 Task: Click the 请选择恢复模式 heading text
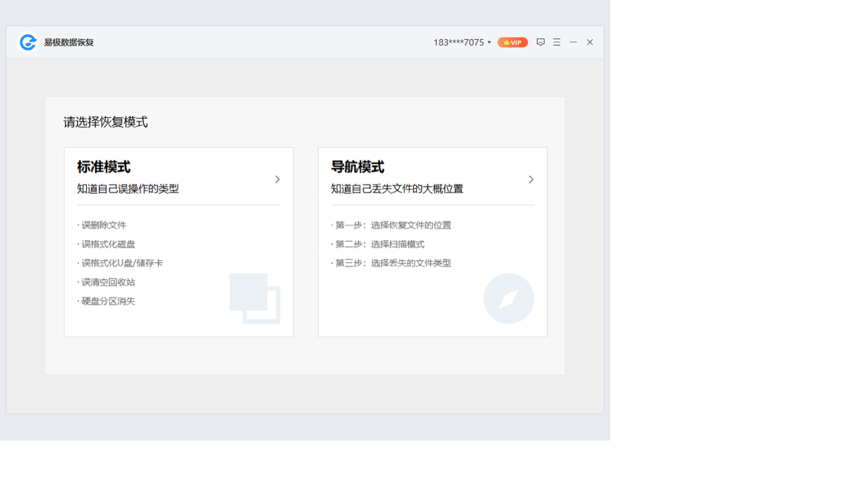point(105,123)
